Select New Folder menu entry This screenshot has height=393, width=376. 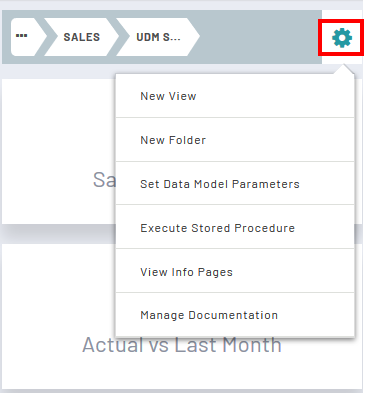[x=235, y=140]
